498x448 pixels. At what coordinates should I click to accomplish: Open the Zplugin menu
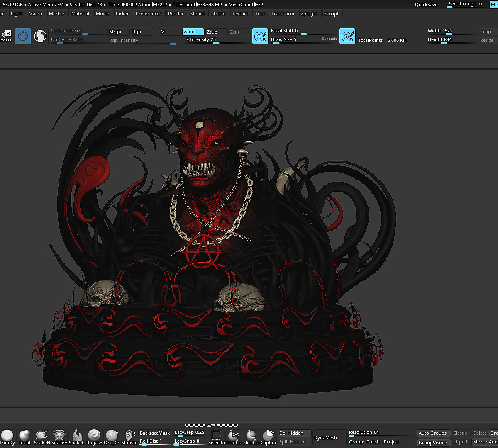(x=309, y=14)
